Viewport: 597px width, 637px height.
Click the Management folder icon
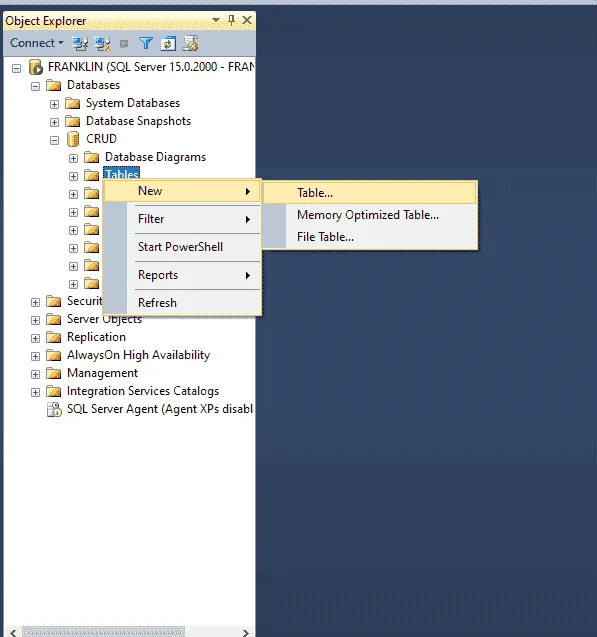pos(53,373)
